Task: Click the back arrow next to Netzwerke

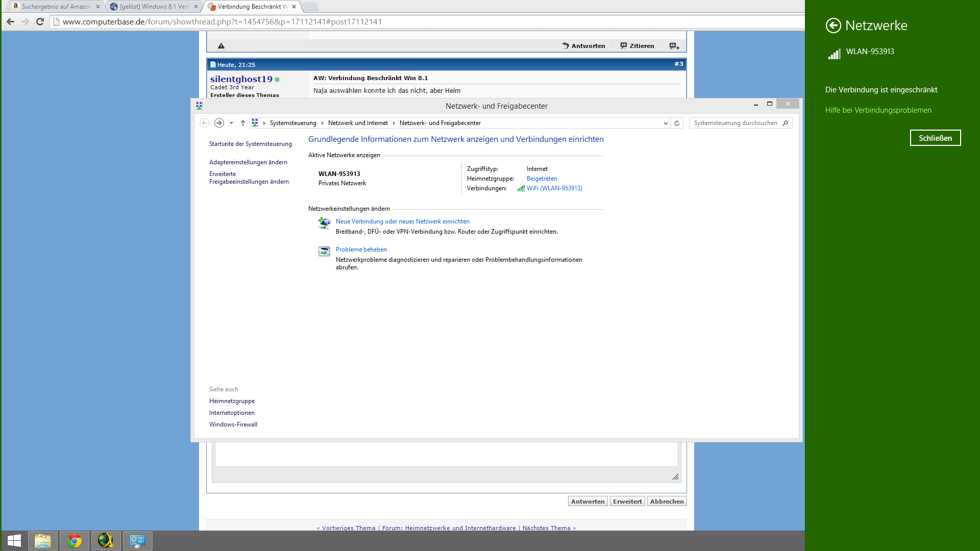Action: pyautogui.click(x=833, y=26)
